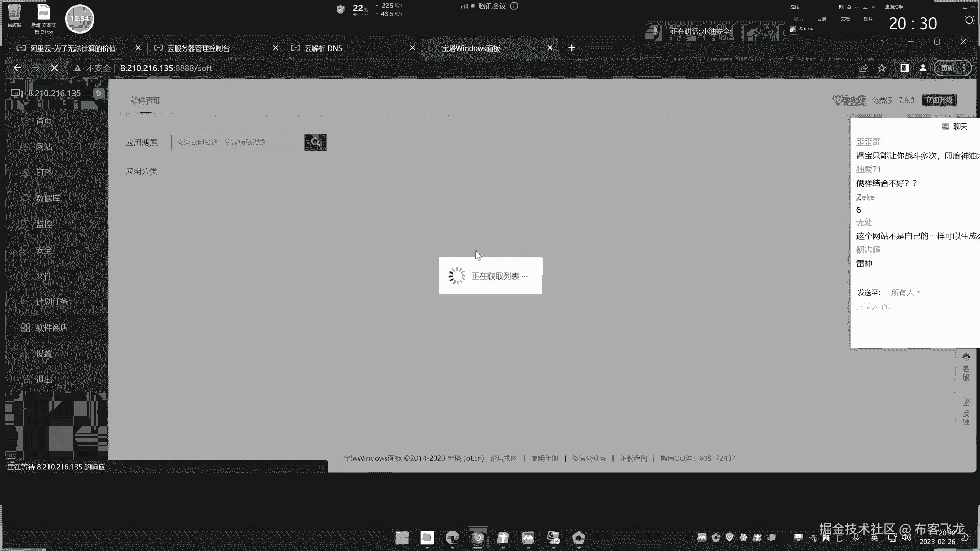
Task: Stop page loading with X button
Action: (x=54, y=68)
